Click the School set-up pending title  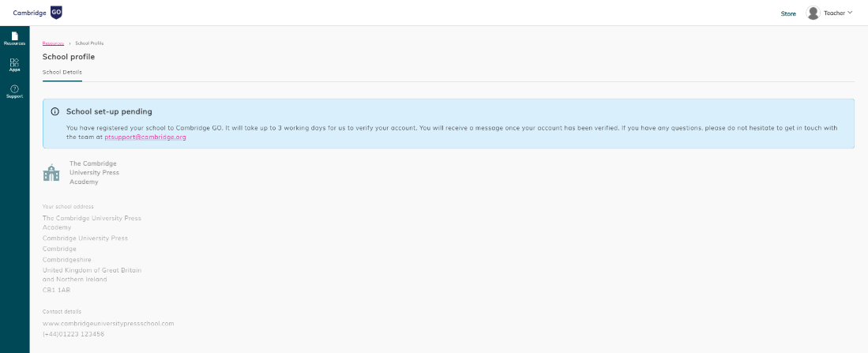click(x=109, y=112)
